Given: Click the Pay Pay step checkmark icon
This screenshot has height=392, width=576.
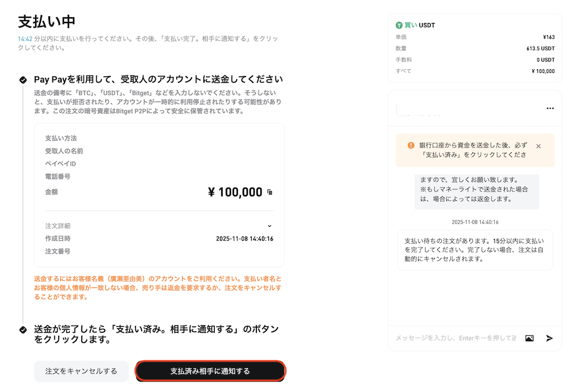Looking at the screenshot, I should click(22, 79).
